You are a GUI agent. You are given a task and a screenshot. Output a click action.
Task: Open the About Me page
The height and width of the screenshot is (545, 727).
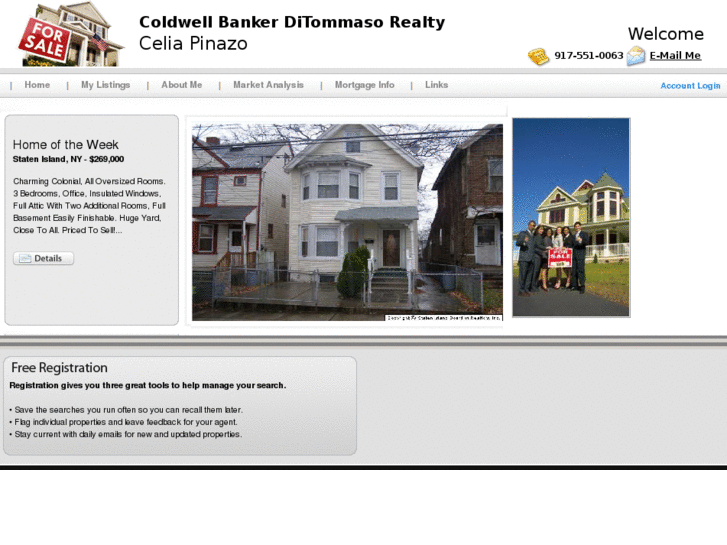pyautogui.click(x=181, y=85)
